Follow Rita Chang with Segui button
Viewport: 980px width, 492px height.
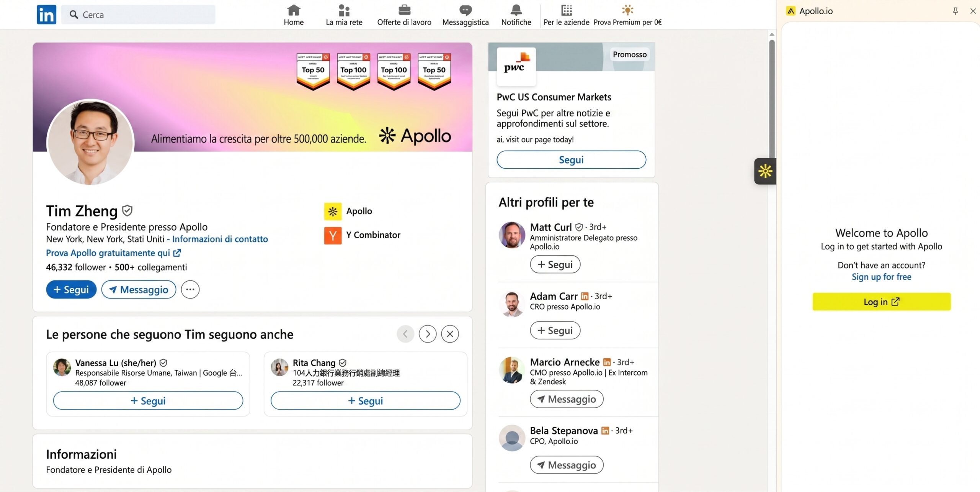365,401
